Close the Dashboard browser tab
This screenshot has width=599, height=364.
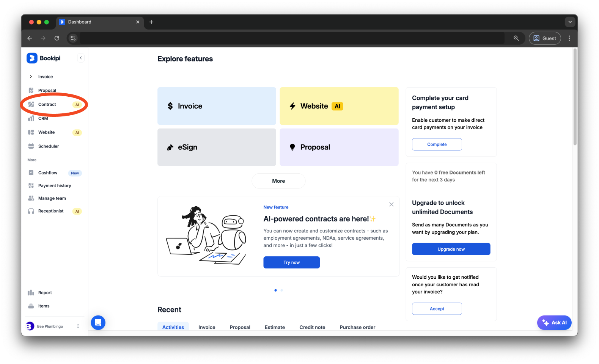[138, 22]
